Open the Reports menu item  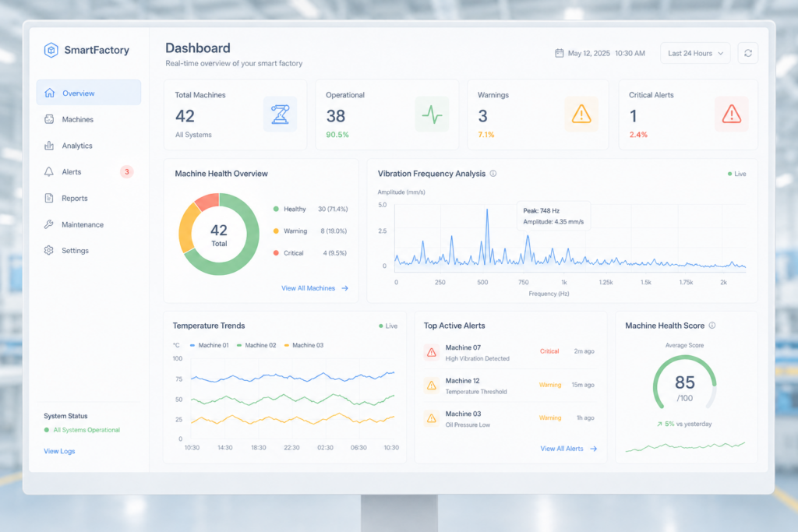pos(89,198)
